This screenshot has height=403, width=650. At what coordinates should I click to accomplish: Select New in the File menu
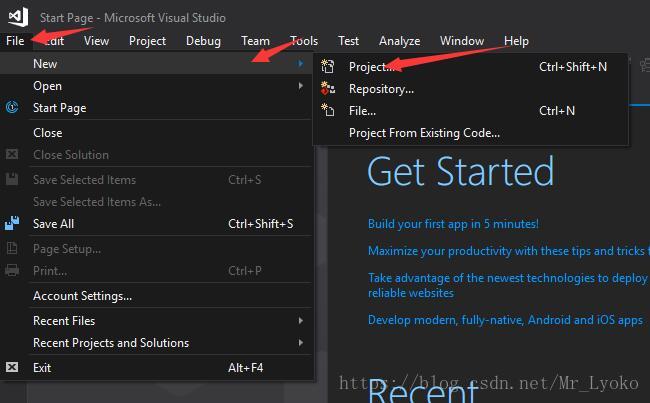[156, 63]
